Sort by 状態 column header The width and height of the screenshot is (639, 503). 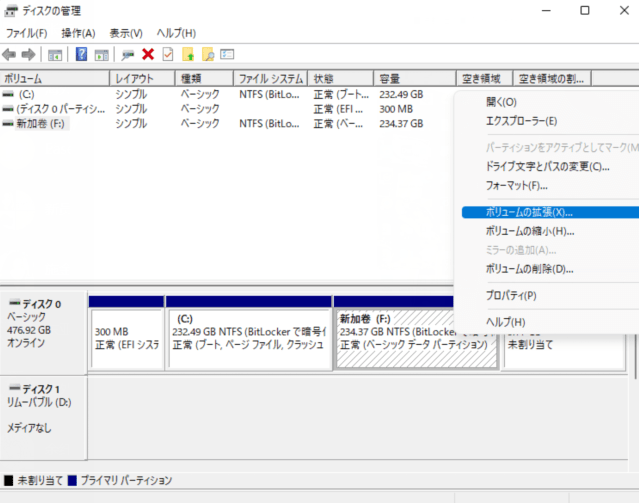point(341,78)
